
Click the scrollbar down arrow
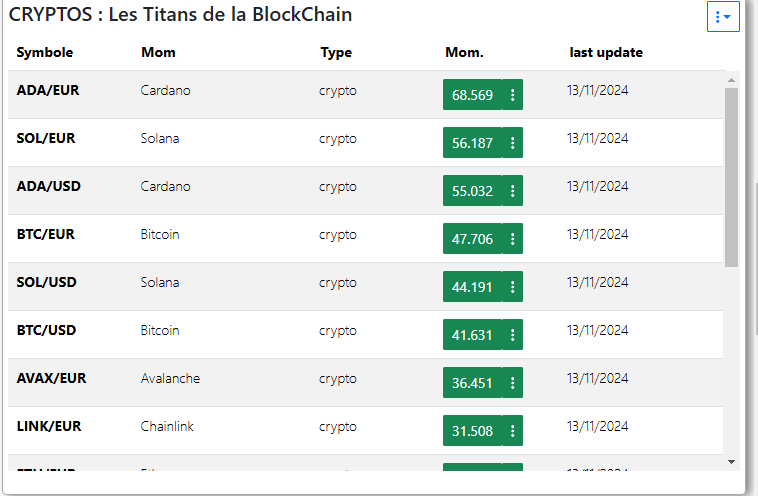pos(731,461)
